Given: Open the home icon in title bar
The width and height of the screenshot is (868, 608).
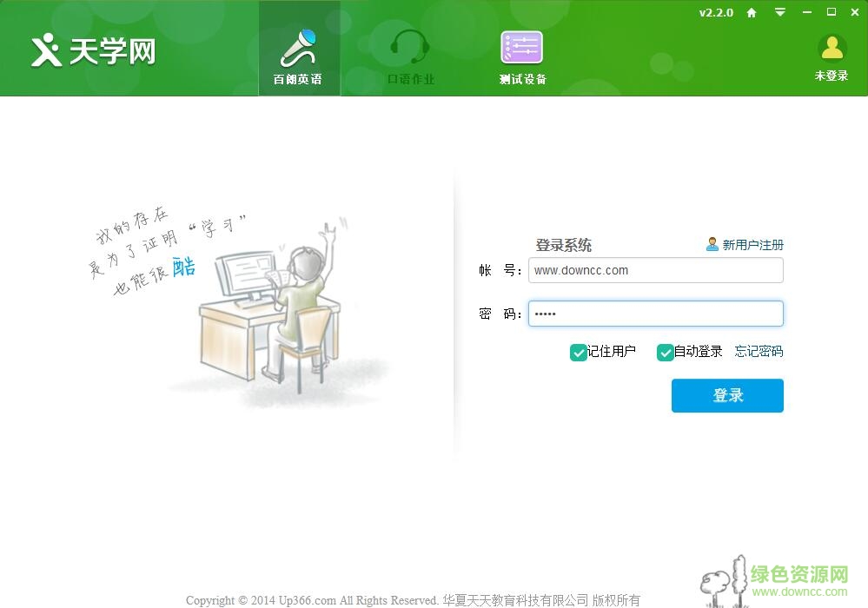Looking at the screenshot, I should [x=752, y=12].
